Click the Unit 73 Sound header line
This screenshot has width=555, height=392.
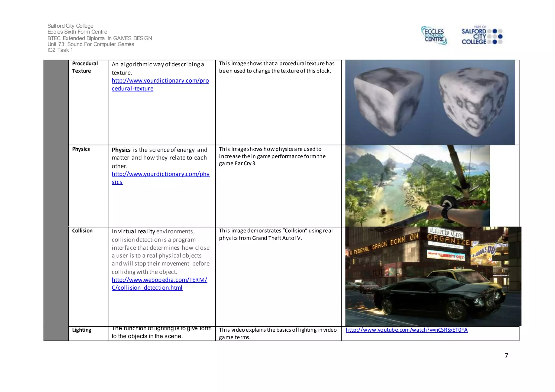[91, 44]
